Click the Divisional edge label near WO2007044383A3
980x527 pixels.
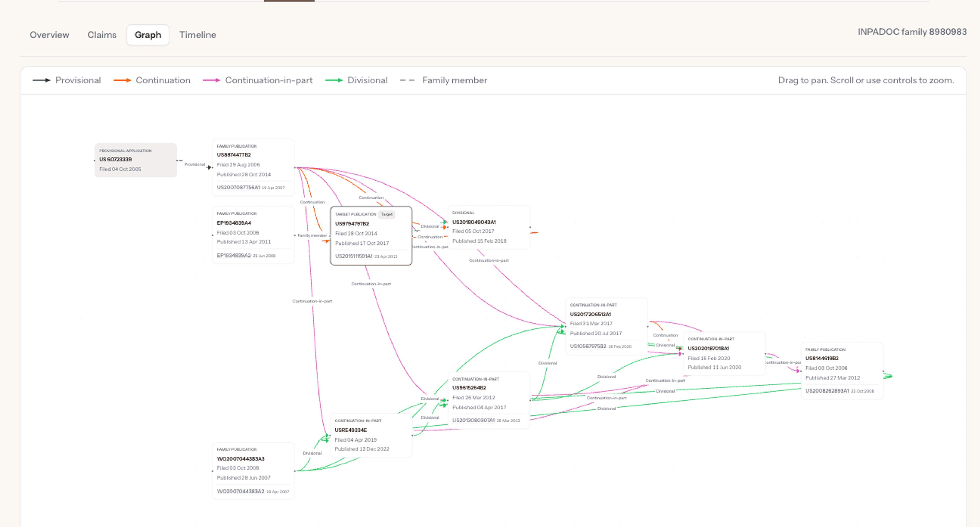click(x=312, y=453)
